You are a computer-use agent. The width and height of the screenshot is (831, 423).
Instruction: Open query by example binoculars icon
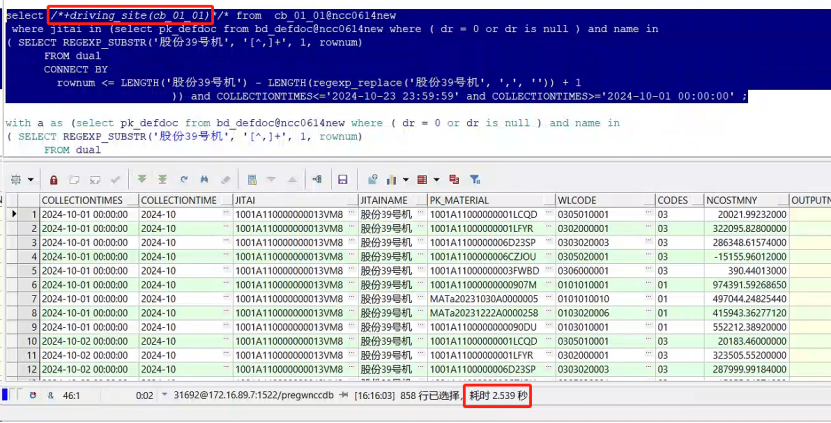click(204, 180)
